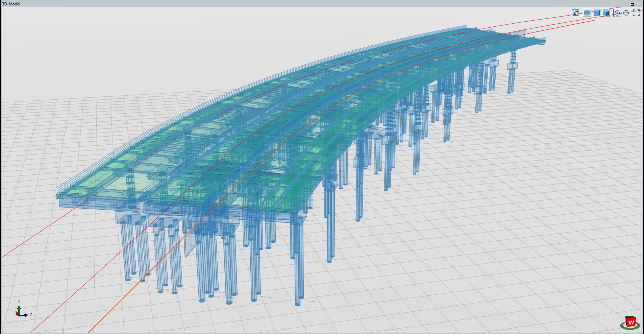Click the base of the frontmost right pile

coord(298,304)
